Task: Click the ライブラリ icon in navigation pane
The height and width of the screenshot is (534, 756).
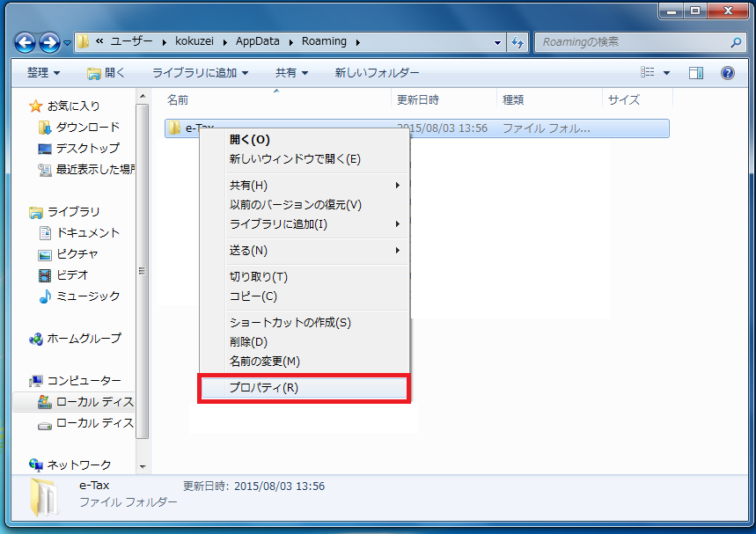Action: tap(36, 212)
